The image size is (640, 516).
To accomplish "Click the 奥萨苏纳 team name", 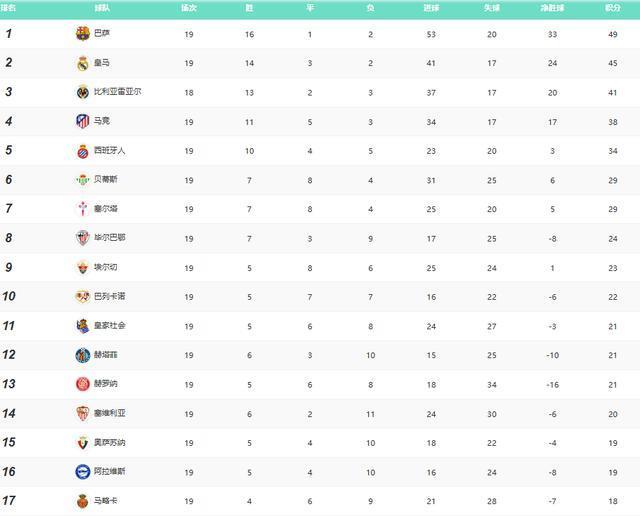I will point(109,443).
